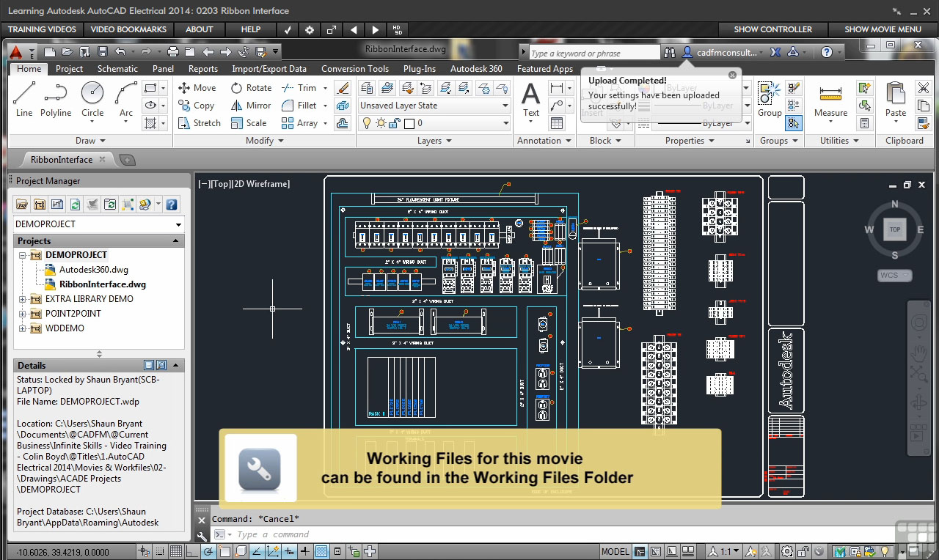
Task: Toggle Lineweight display in status bar
Action: tap(305, 551)
